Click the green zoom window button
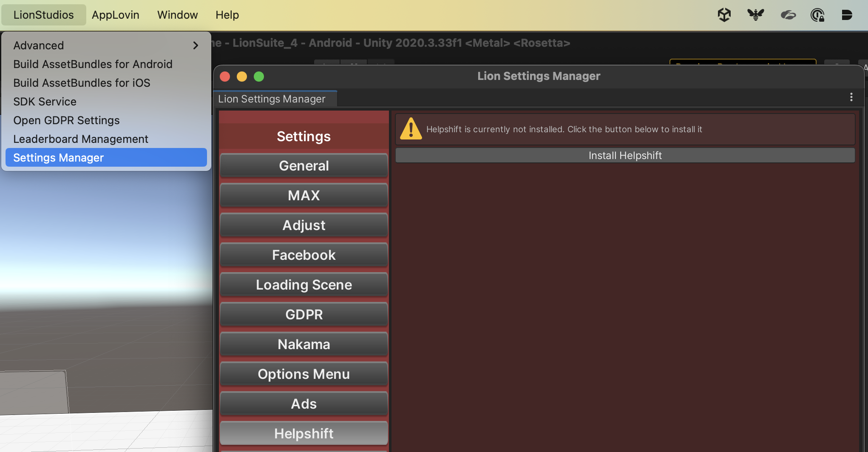Screen dimensions: 868x452 (x=259, y=77)
